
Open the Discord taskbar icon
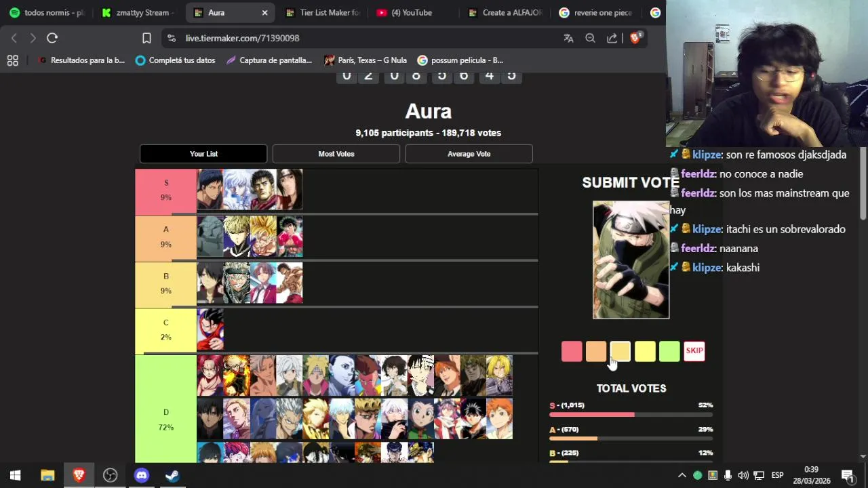click(x=141, y=475)
